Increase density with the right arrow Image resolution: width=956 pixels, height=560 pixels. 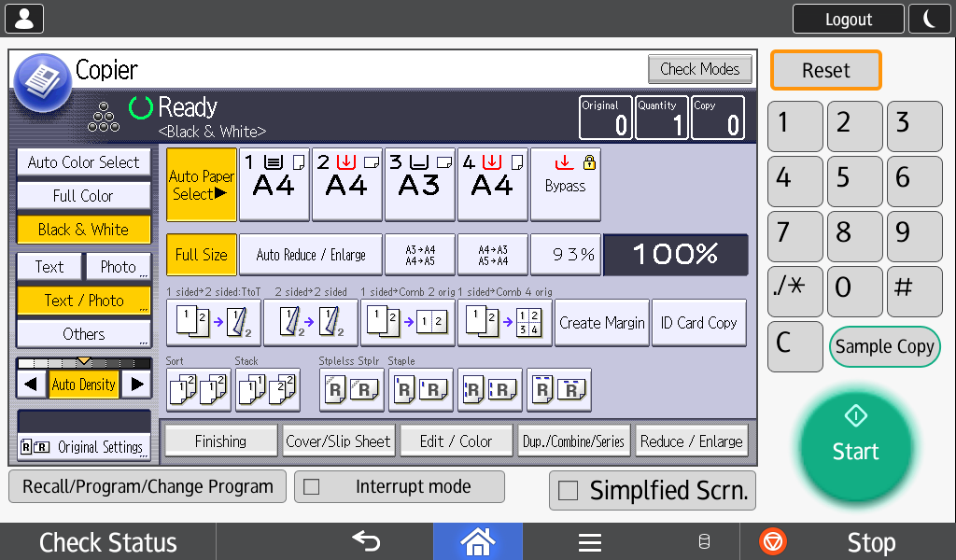point(137,385)
